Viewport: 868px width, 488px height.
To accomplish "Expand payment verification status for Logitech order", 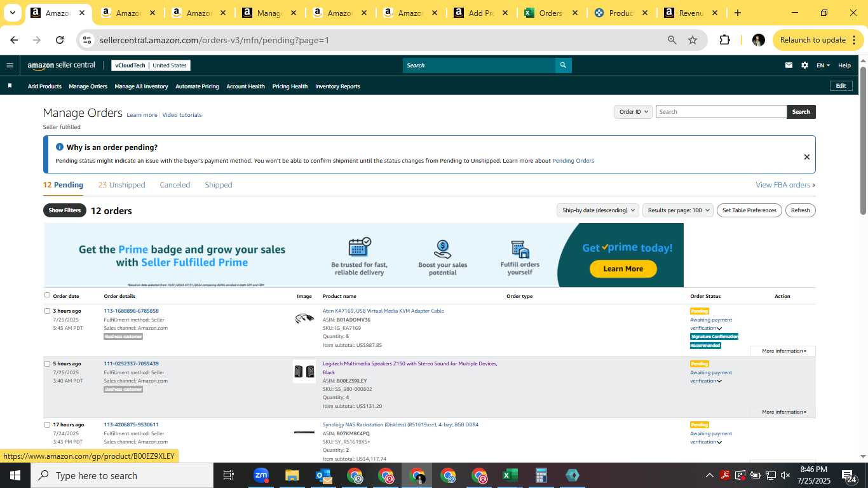I will click(x=719, y=381).
